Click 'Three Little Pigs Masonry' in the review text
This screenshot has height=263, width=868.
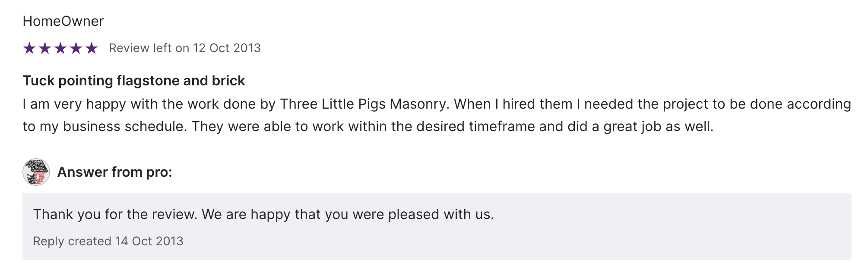(363, 104)
